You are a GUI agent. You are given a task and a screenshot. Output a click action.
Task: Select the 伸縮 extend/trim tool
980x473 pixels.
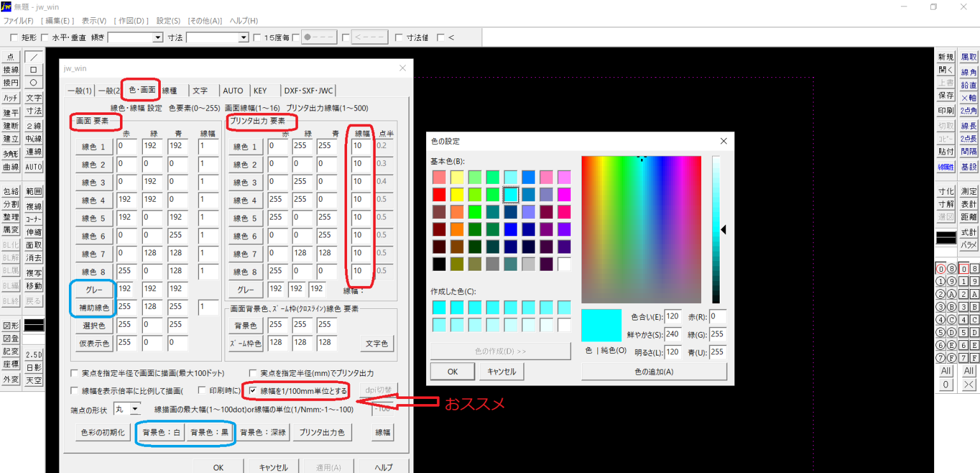(x=34, y=232)
